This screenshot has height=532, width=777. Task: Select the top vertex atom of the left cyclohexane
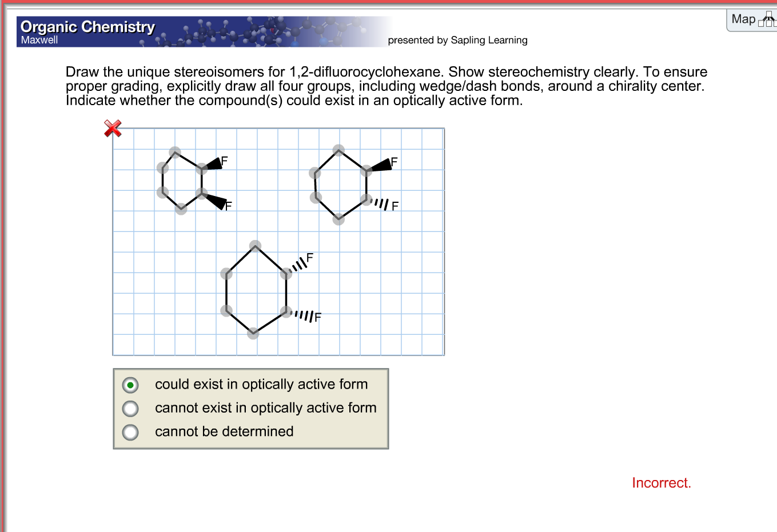[x=175, y=151]
